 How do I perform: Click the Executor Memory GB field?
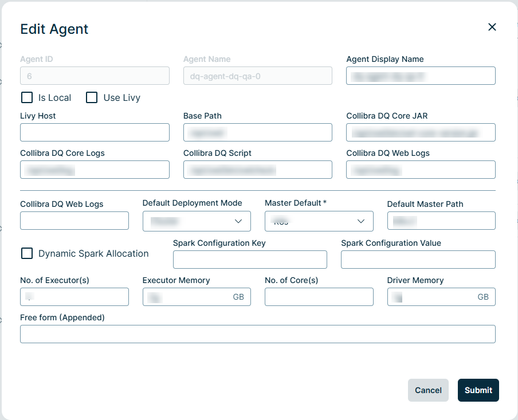coord(197,297)
